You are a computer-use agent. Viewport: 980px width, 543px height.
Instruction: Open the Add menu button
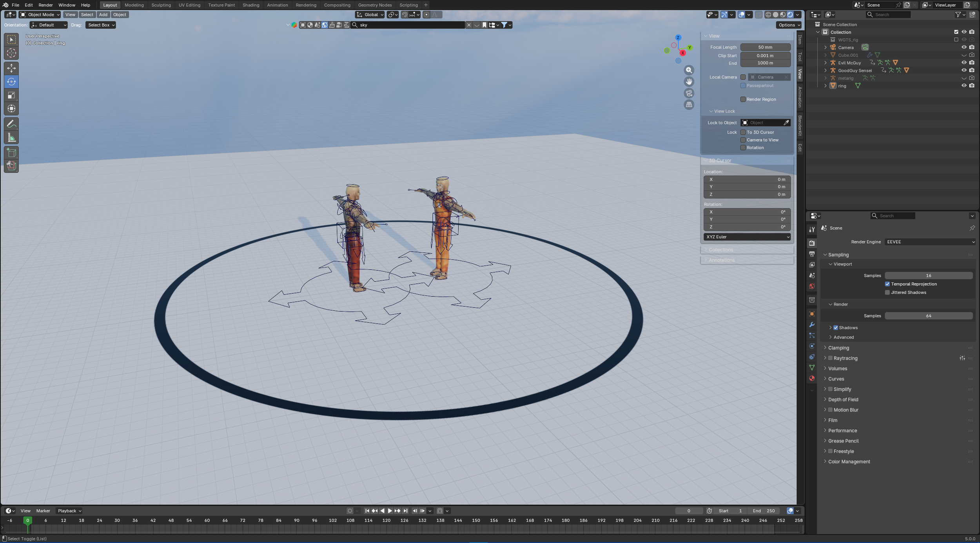coord(103,15)
